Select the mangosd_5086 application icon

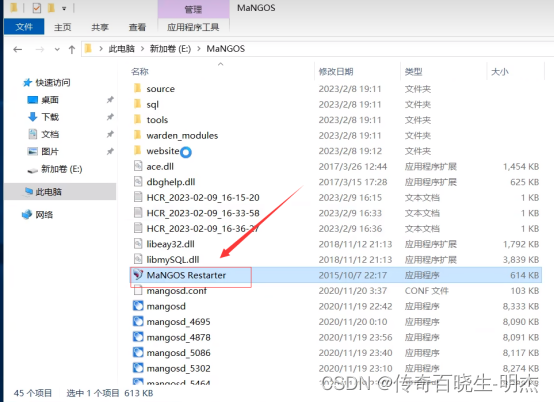tap(138, 352)
